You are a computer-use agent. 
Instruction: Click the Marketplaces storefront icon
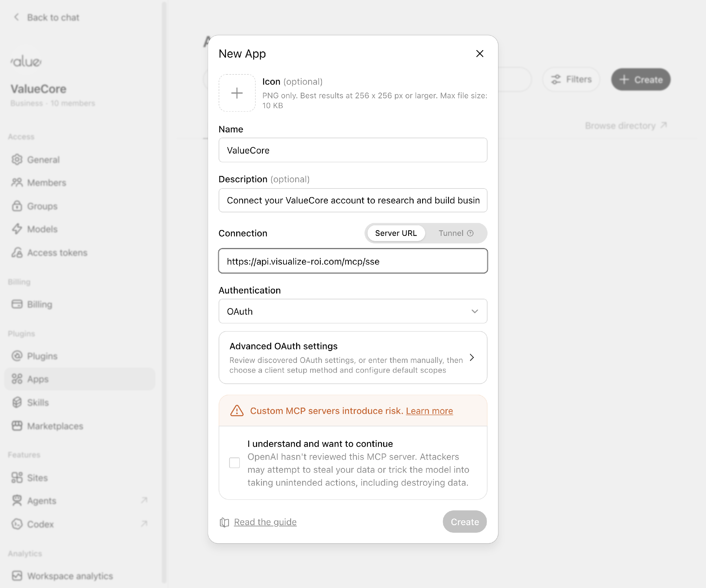17,426
